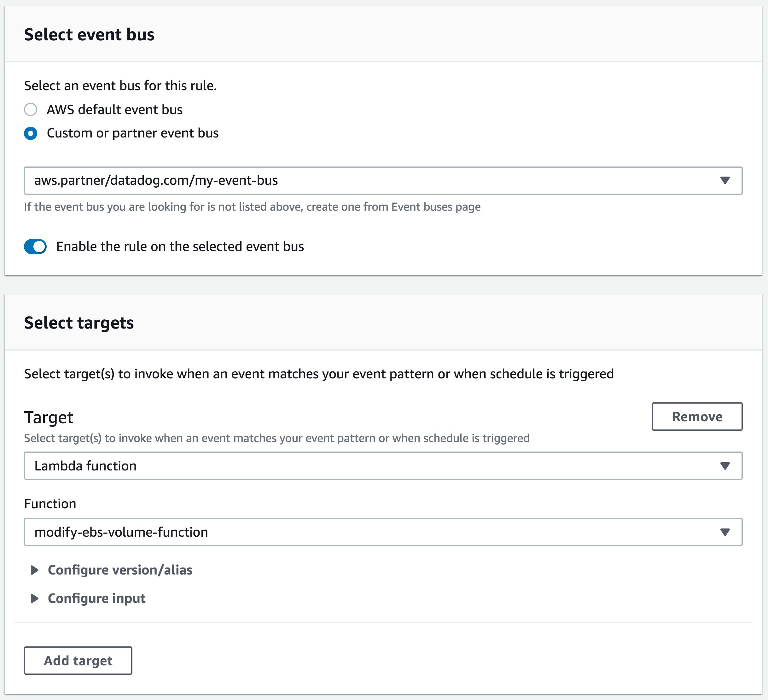Open the aws.partner/datadog.com/my-event-bus selector
The height and width of the screenshot is (700, 768).
tap(381, 181)
